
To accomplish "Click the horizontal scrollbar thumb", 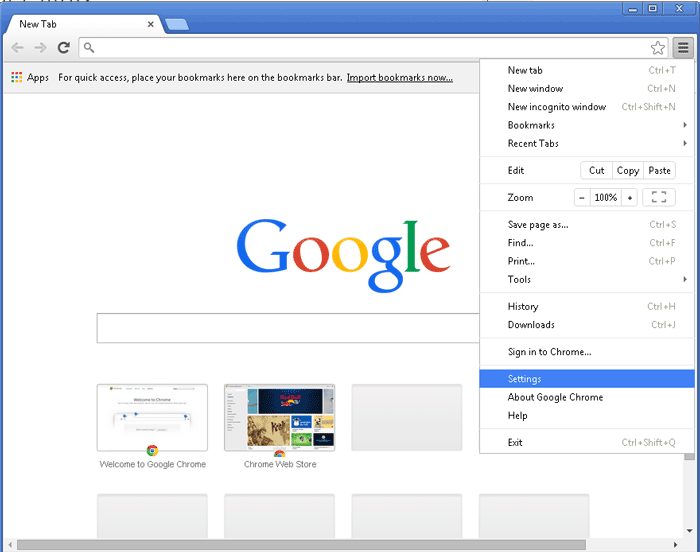I will pos(301,545).
